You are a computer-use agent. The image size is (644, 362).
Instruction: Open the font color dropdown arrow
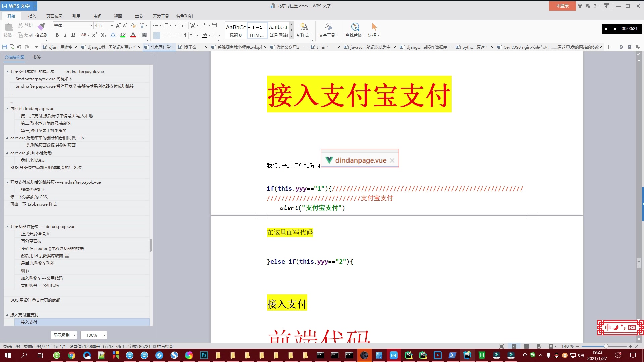tap(138, 35)
